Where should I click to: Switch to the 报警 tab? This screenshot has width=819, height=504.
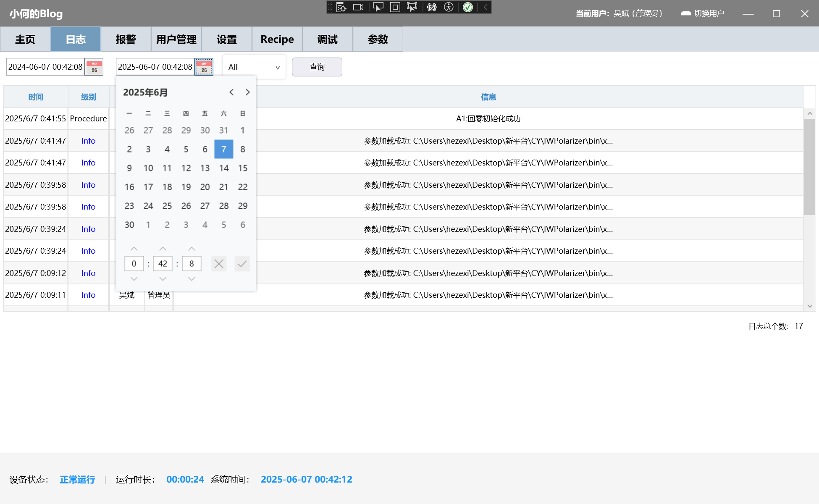[x=126, y=39]
